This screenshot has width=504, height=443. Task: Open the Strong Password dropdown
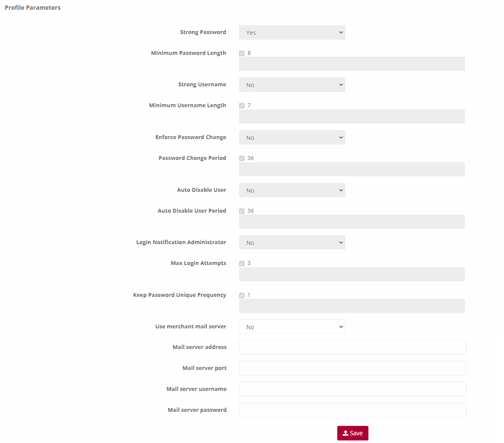click(292, 32)
